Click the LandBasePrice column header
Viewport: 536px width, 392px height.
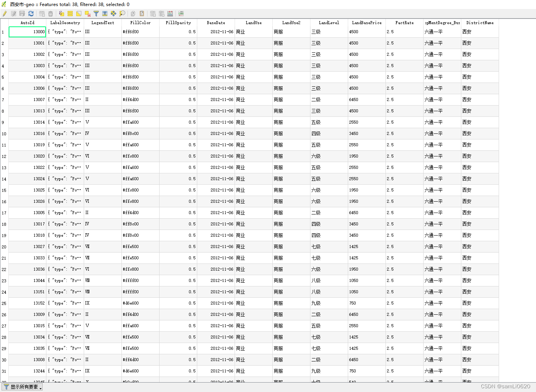coord(367,23)
